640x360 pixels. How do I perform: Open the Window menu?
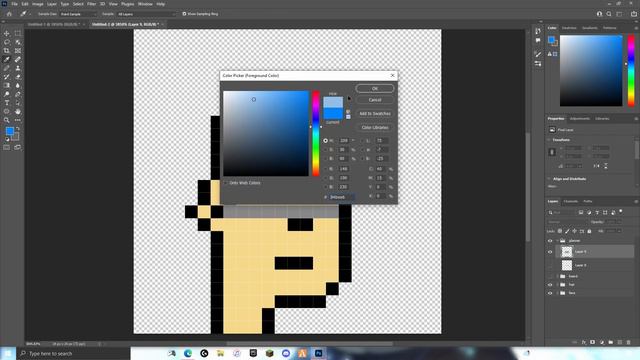[x=145, y=4]
